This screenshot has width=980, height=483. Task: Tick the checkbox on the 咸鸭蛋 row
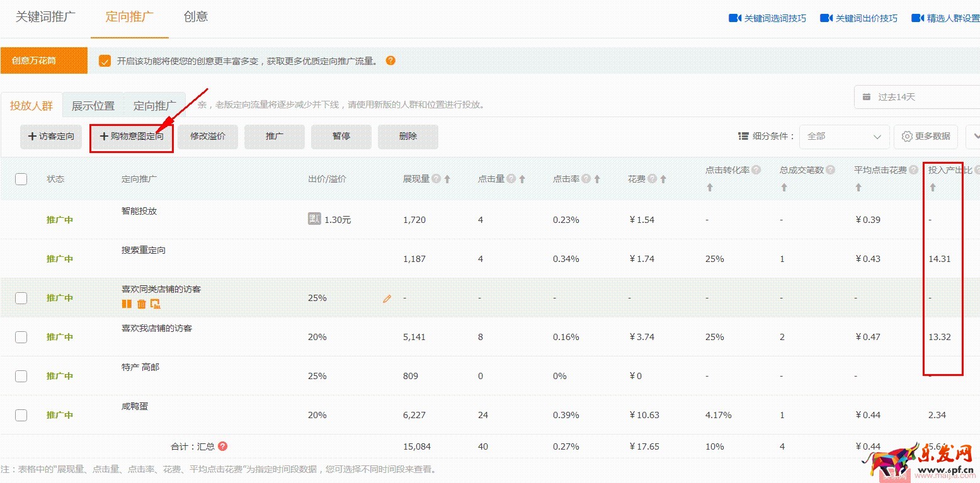pyautogui.click(x=21, y=414)
